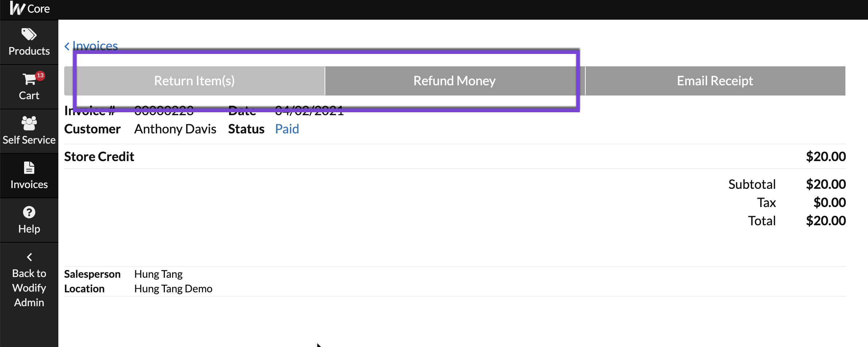Click Back to Wodify Admin text
Screen dimensions: 868x347
pyautogui.click(x=29, y=288)
